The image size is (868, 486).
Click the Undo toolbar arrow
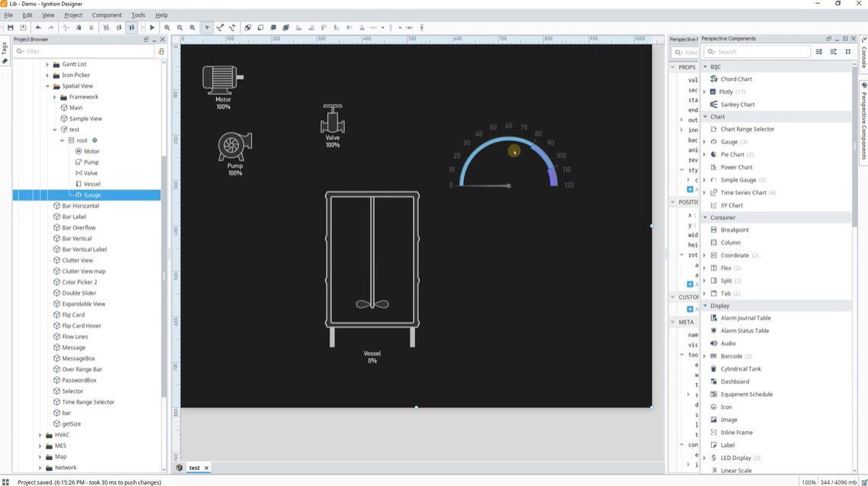(x=38, y=27)
